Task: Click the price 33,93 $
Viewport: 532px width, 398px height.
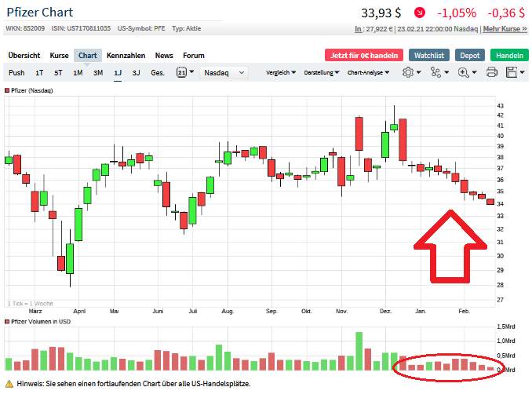Action: 381,13
